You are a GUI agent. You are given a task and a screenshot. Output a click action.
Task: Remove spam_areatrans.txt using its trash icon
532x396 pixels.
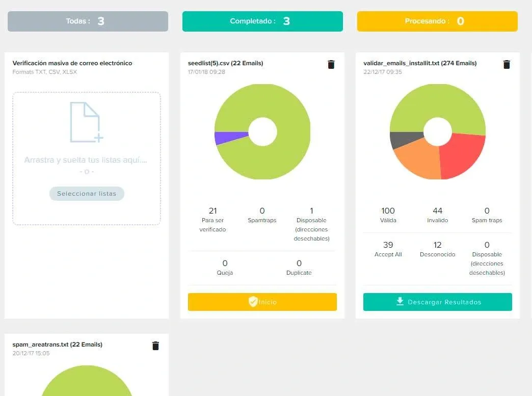pos(156,346)
